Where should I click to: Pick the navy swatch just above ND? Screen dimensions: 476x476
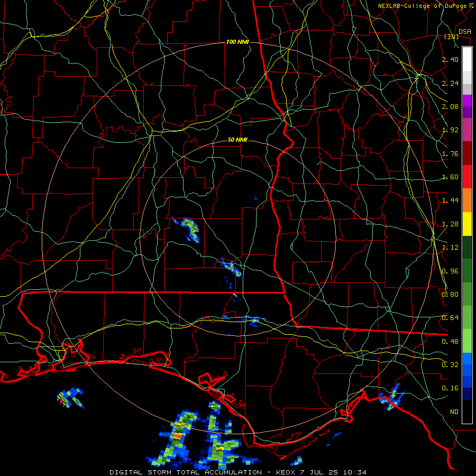pos(467,394)
